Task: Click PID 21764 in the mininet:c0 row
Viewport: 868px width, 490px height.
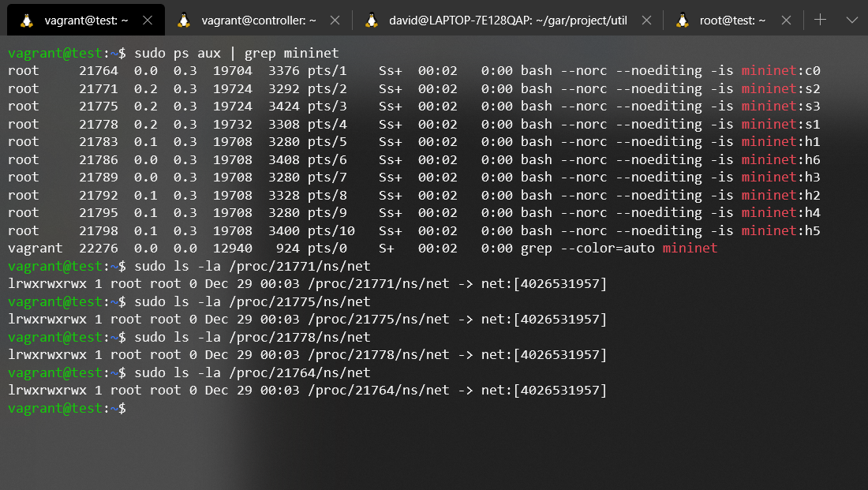Action: point(99,71)
